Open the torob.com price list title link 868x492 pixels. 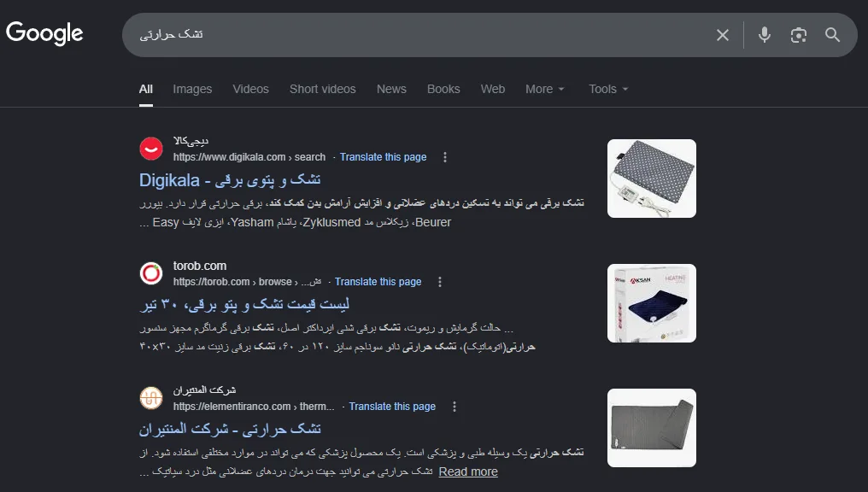244,304
